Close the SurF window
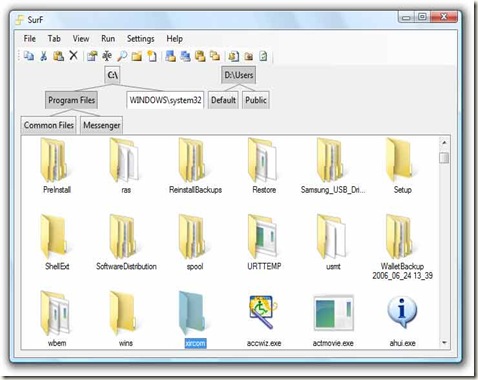The width and height of the screenshot is (478, 380). point(444,17)
